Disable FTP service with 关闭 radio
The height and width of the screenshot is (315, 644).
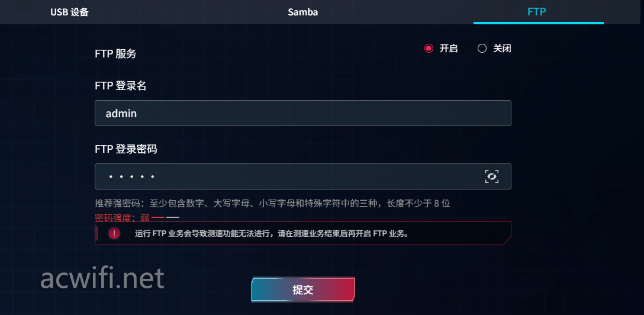coord(482,49)
